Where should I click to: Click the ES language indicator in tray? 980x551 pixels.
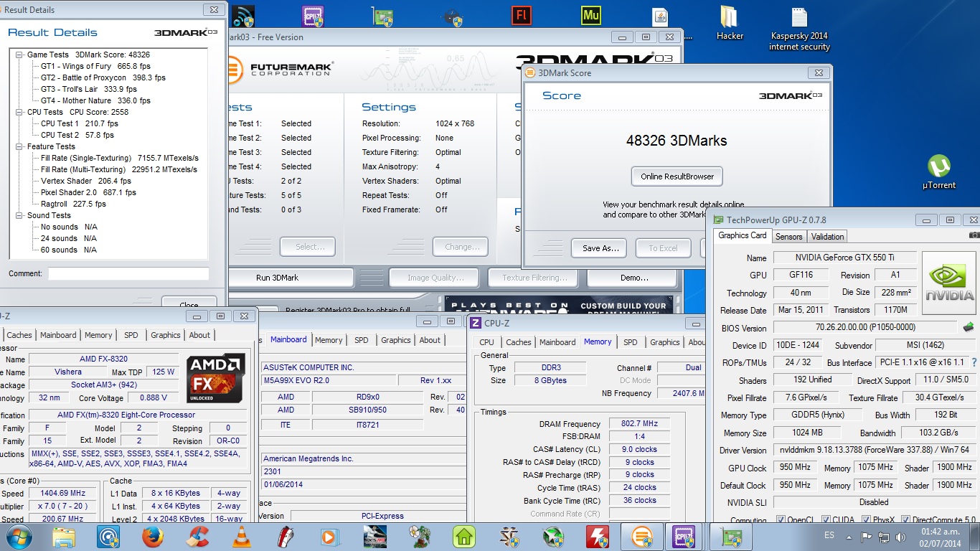(x=829, y=536)
